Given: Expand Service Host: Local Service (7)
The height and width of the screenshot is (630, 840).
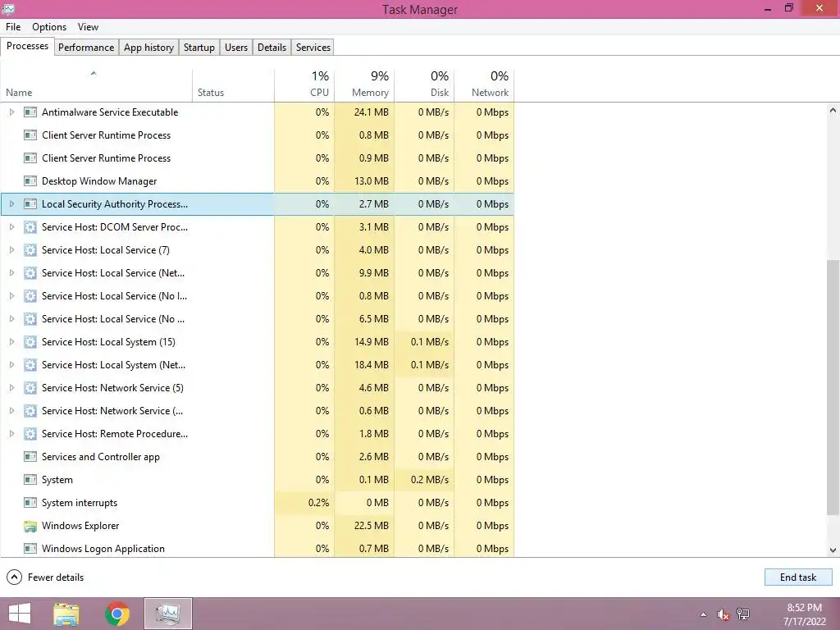Looking at the screenshot, I should tap(11, 250).
